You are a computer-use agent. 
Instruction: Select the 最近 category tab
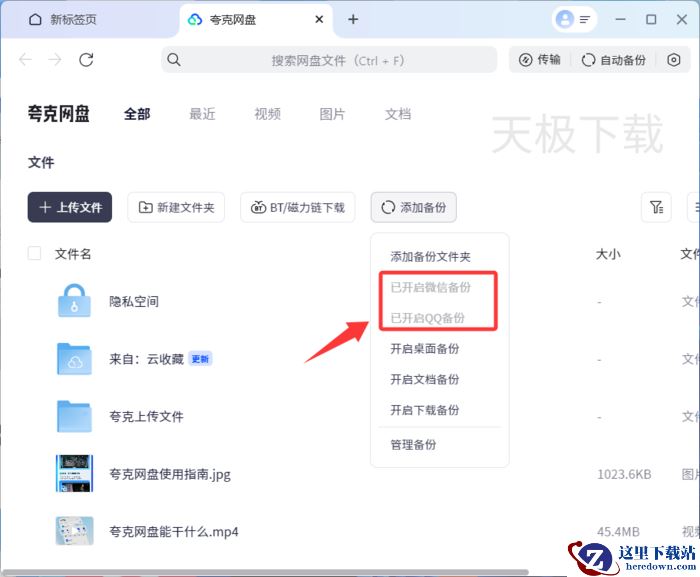click(x=202, y=114)
